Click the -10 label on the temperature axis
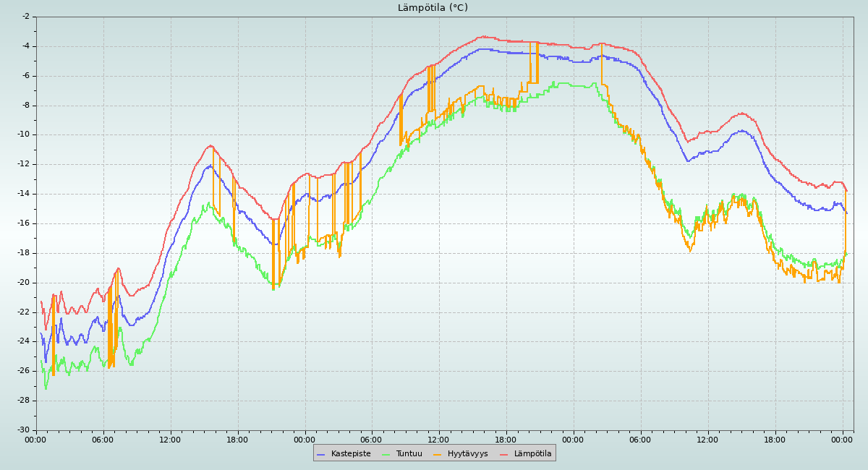Screen dimensions: 868x470 click(x=24, y=134)
